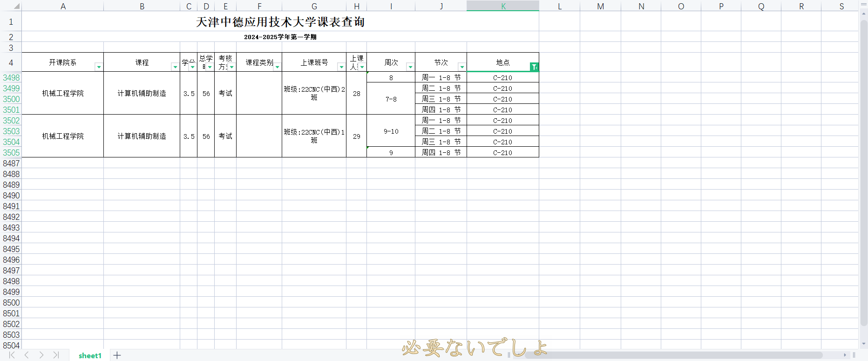Click 周三 1-8 节 in row 3504

coord(441,142)
